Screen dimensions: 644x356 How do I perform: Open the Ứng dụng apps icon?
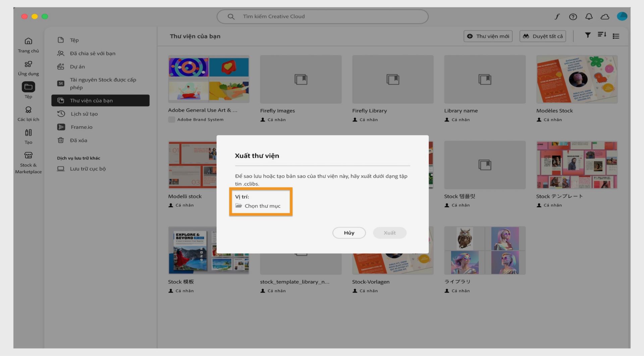pyautogui.click(x=29, y=64)
